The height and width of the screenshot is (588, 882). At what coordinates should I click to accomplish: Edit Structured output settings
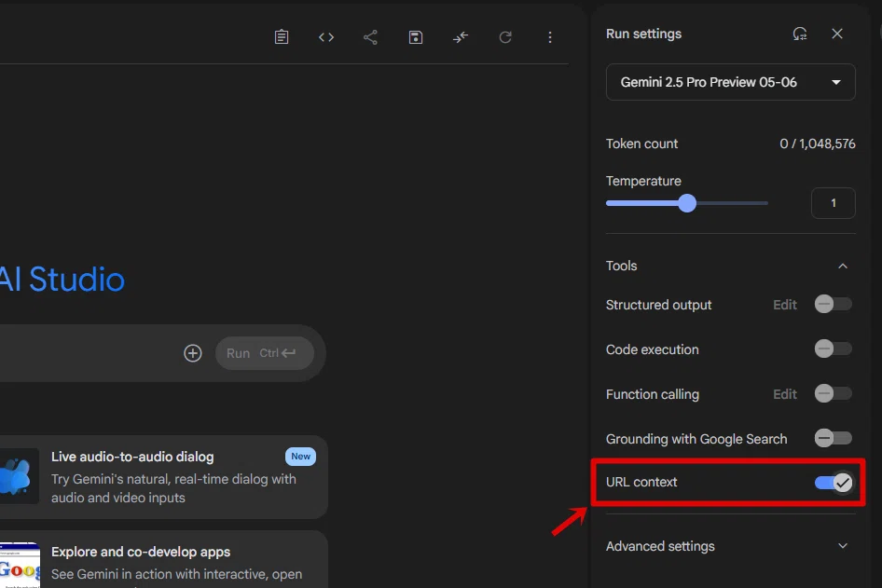pyautogui.click(x=785, y=305)
